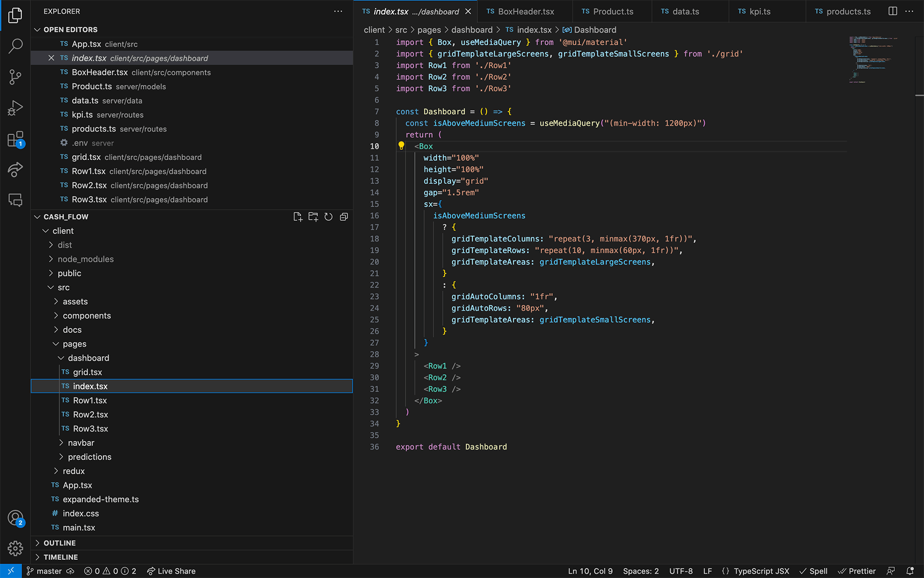Click the New File icon in CASH_FLOW header
Screen dimensions: 924x578
298,217
